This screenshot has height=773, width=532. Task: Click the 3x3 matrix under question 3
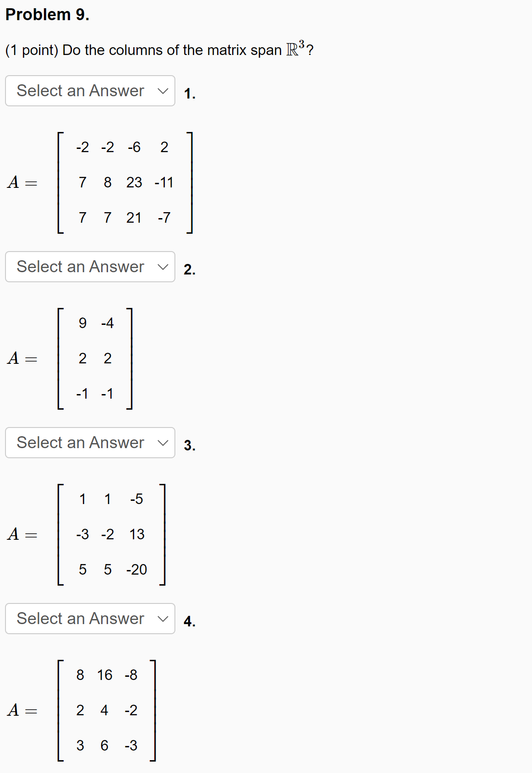(x=111, y=534)
